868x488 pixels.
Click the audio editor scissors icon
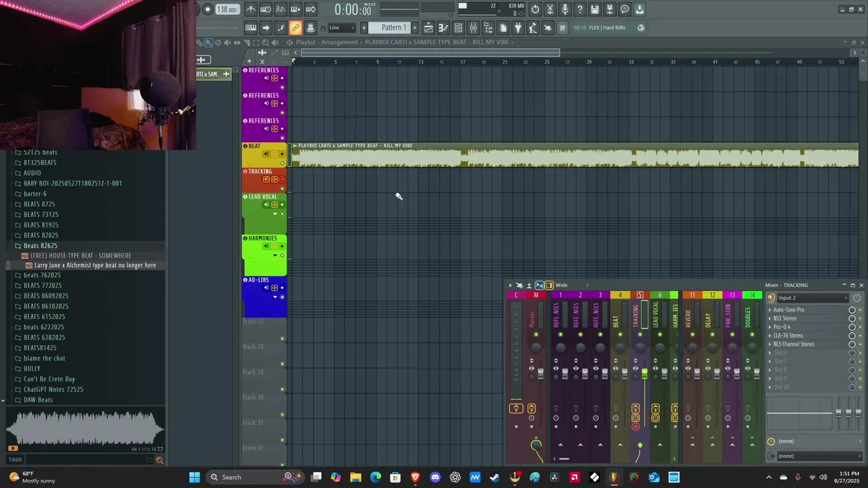[550, 9]
